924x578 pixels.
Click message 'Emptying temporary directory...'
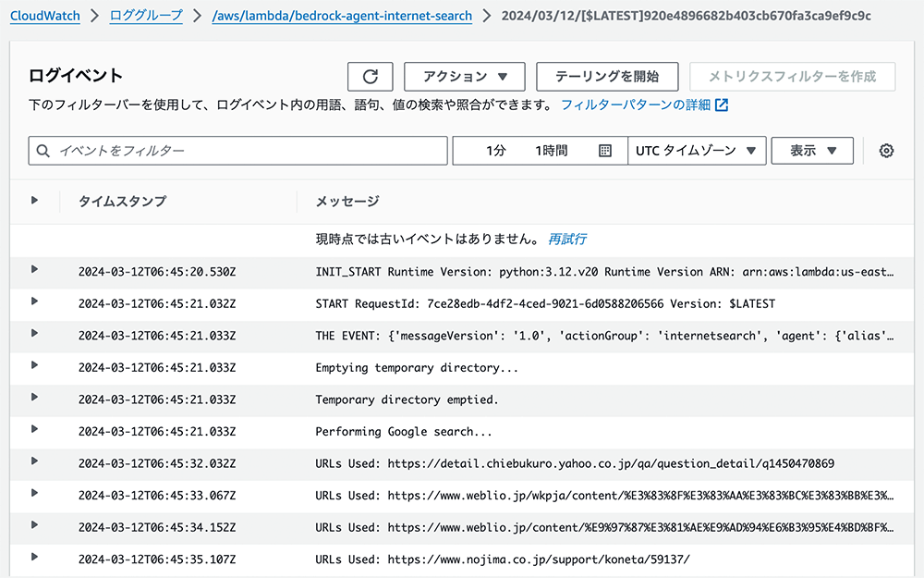[x=417, y=368]
